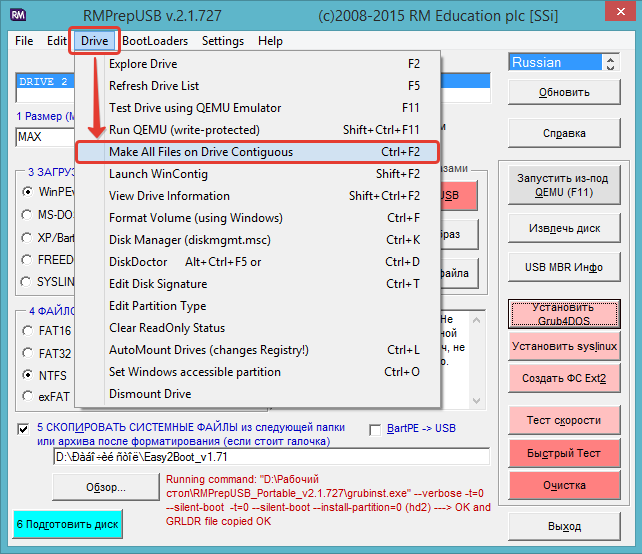The image size is (642, 554).
Task: Click the Установить syslinux button
Action: coord(564,346)
